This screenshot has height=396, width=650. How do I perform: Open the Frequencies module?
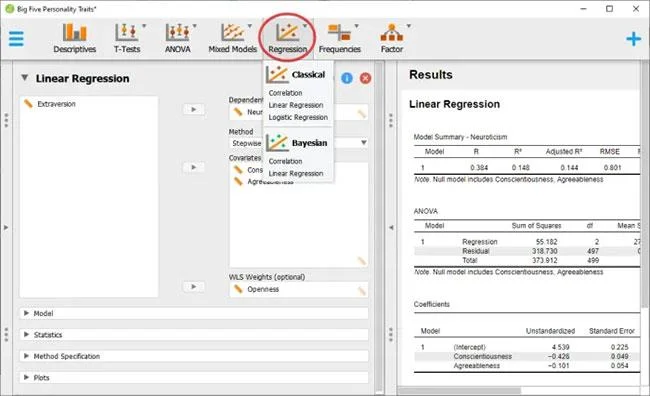point(340,38)
